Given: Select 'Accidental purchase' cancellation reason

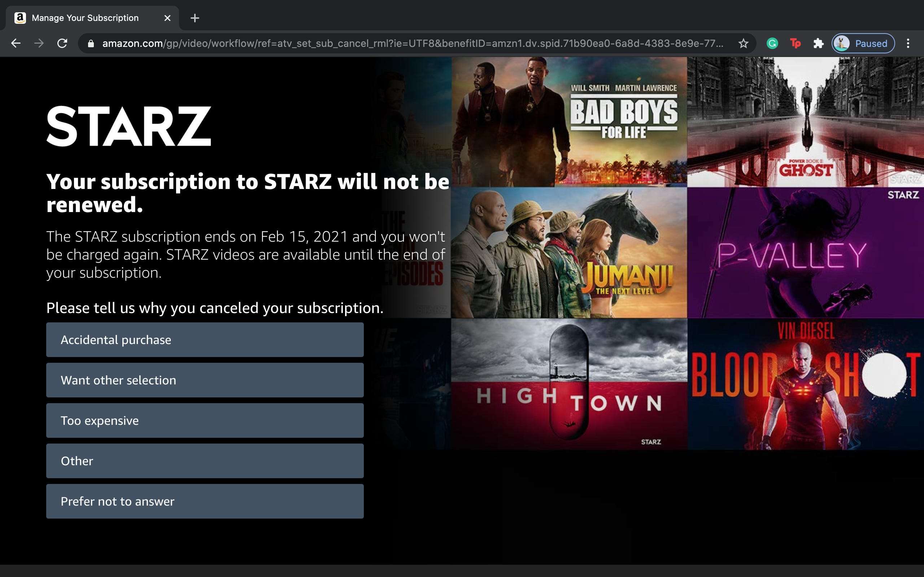Looking at the screenshot, I should click(205, 340).
